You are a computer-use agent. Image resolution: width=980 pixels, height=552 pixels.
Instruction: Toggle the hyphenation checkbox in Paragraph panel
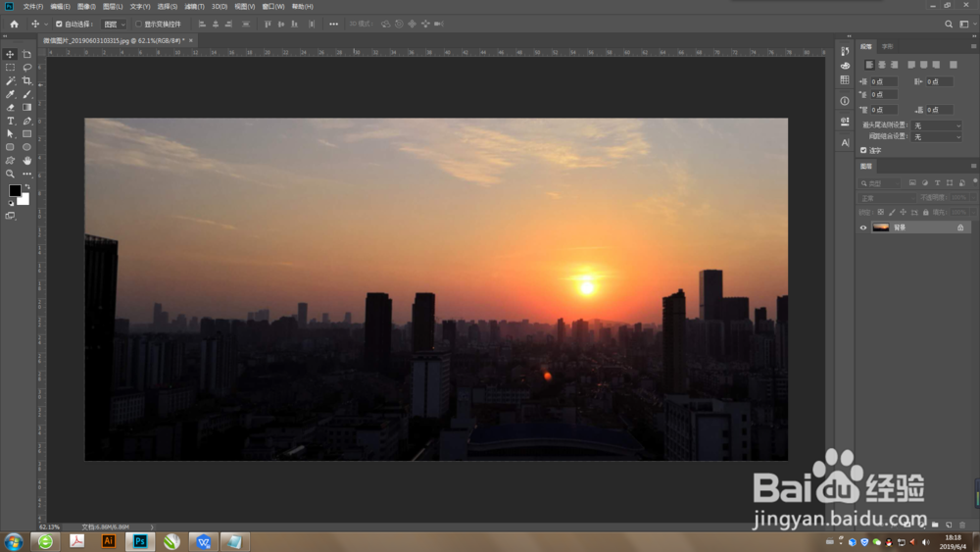point(863,150)
